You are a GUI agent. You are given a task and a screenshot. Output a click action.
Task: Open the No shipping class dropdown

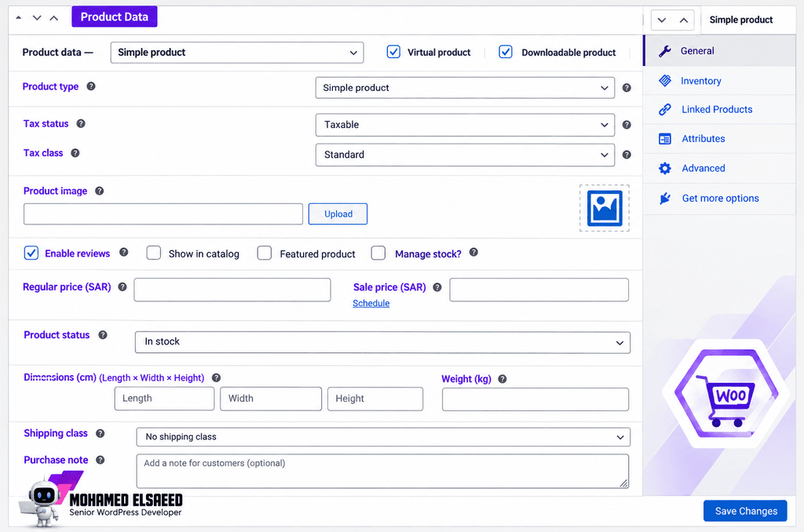[x=383, y=437]
